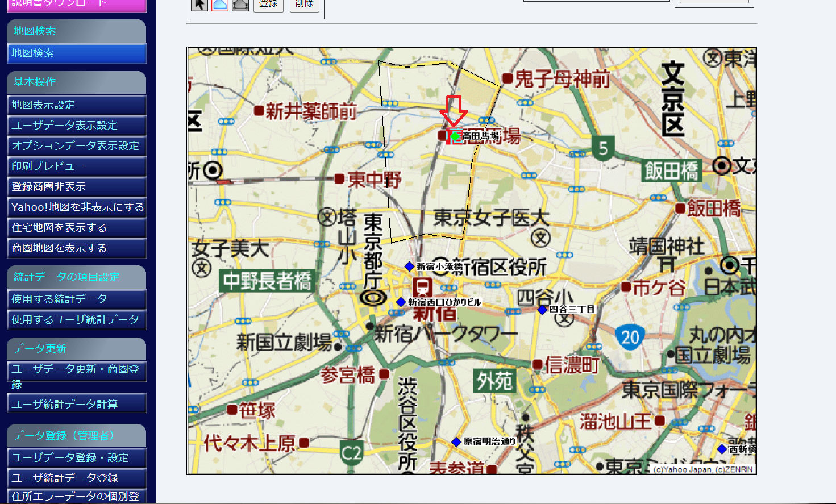Click the blue 新宿小滝橋 diamond marker

(x=409, y=266)
